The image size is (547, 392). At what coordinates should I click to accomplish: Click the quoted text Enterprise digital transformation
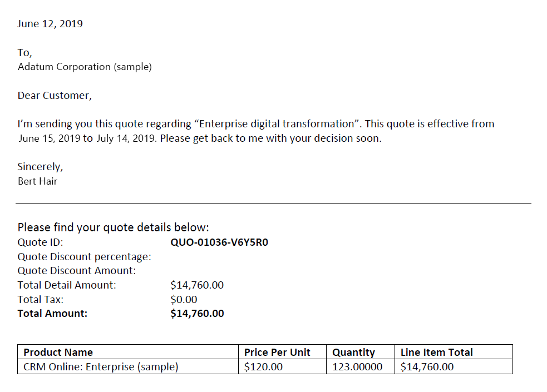[280, 124]
